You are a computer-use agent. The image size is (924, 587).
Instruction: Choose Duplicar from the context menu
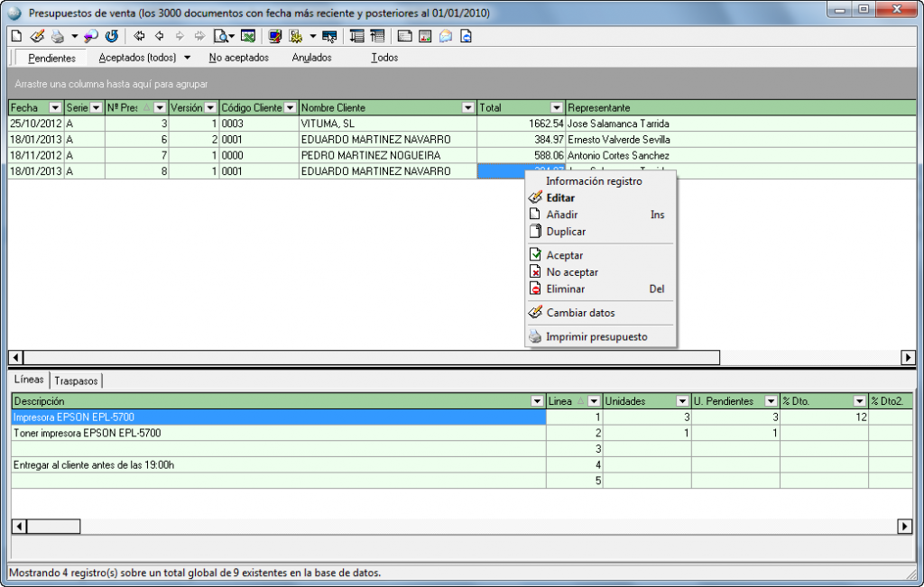pos(566,232)
